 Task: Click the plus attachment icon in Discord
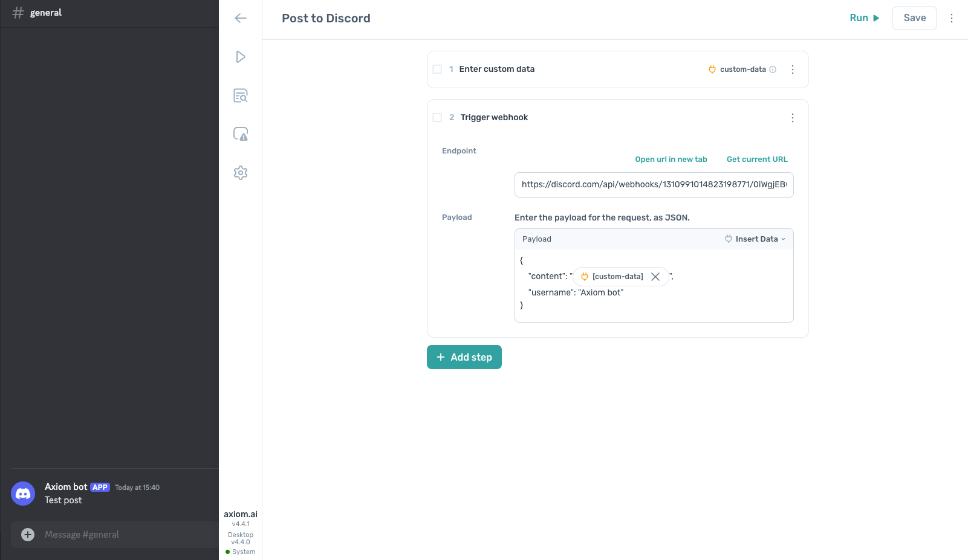pos(28,535)
